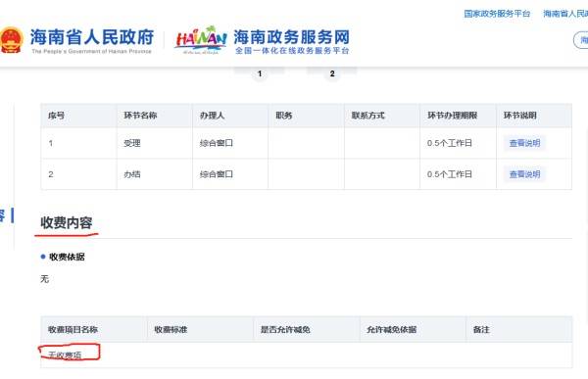The image size is (588, 379).
Task: Click 综合窗口 in the 办结 row
Action: pyautogui.click(x=217, y=174)
